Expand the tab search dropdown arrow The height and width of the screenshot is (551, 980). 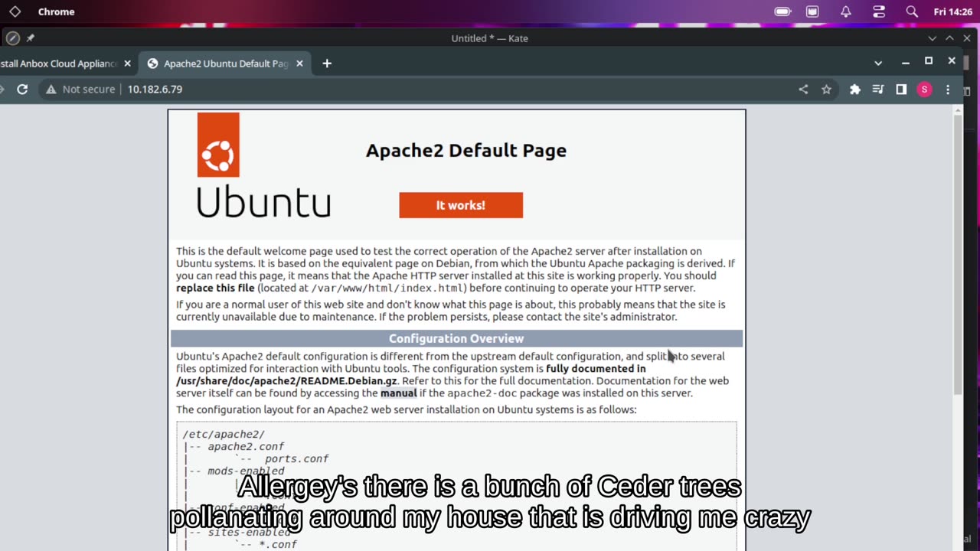(x=878, y=63)
